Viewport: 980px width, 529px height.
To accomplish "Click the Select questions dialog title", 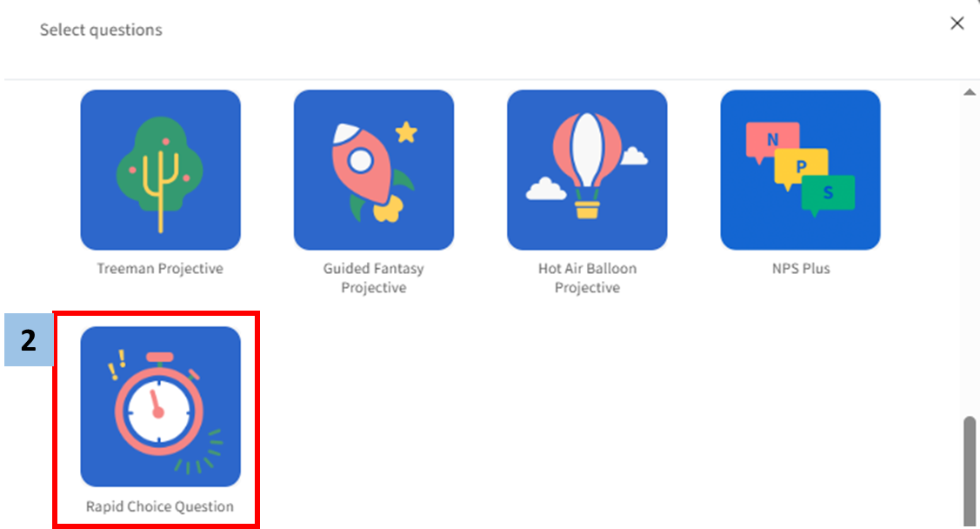I will click(101, 30).
